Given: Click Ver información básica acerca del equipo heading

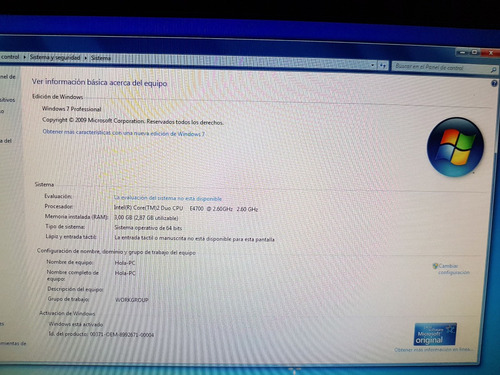Looking at the screenshot, I should pos(99,82).
